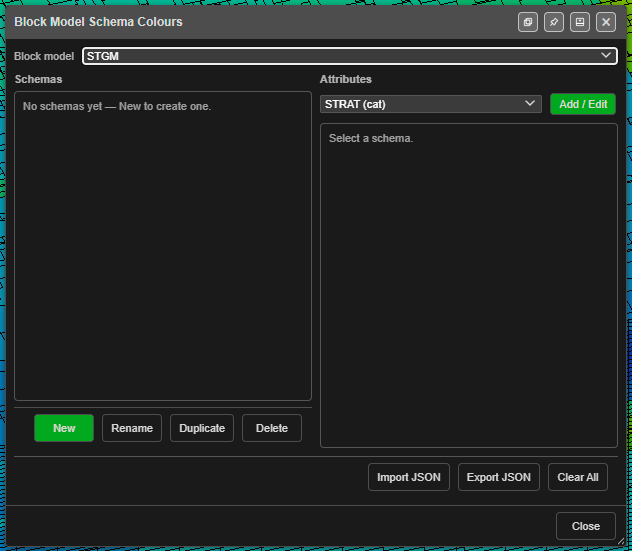Click the Schemas heading label
Screen dimensions: 632x551
tap(38, 79)
